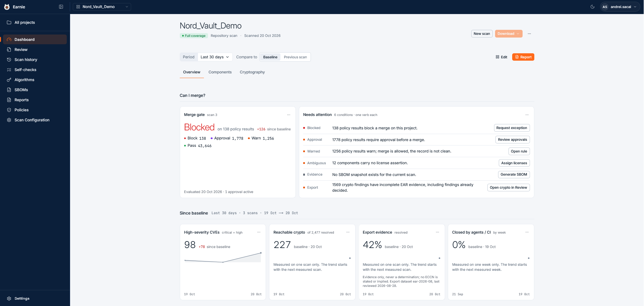Click the Earnie logo icon

click(7, 7)
